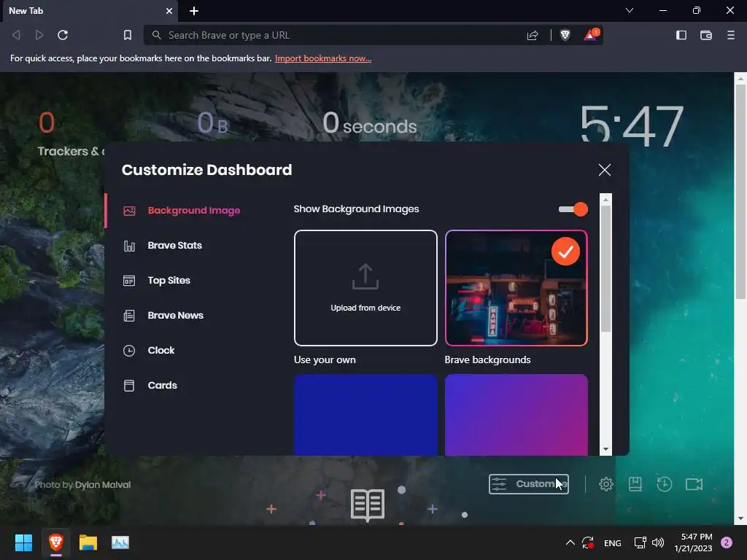Click the Customize button

(529, 484)
